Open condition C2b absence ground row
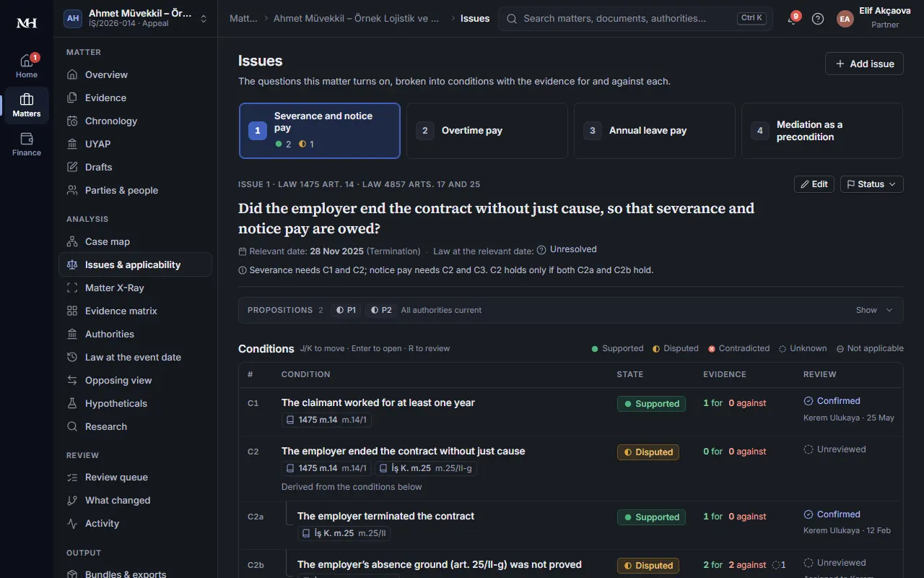Image resolution: width=924 pixels, height=578 pixels. (x=570, y=564)
